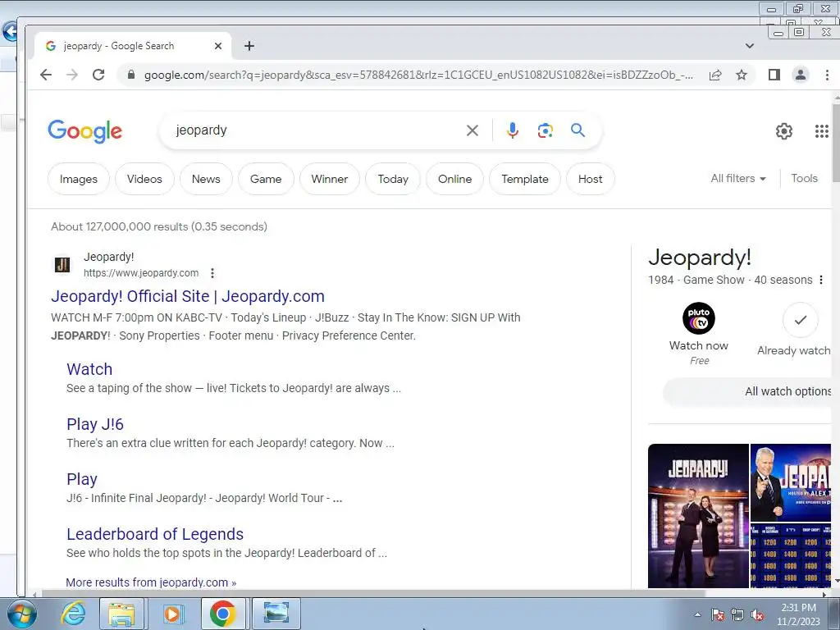The width and height of the screenshot is (840, 630).
Task: Bookmark this page with the star icon
Action: point(742,75)
